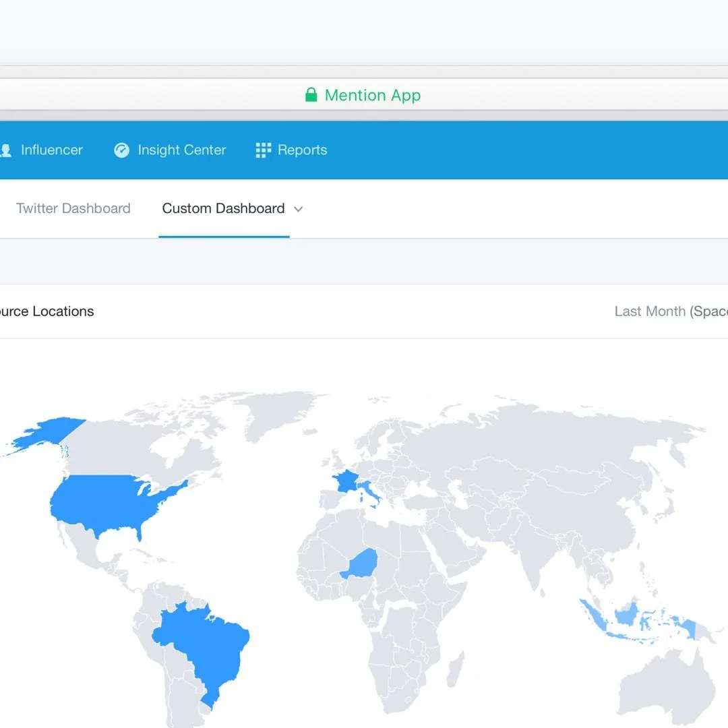Select France on the world map
This screenshot has width=728, height=728.
[346, 481]
